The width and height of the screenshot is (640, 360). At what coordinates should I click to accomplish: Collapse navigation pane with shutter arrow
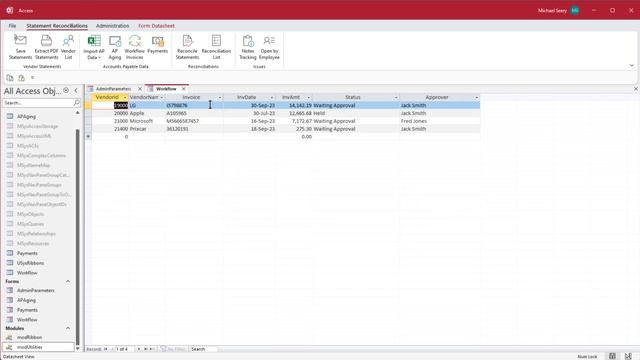click(x=76, y=91)
